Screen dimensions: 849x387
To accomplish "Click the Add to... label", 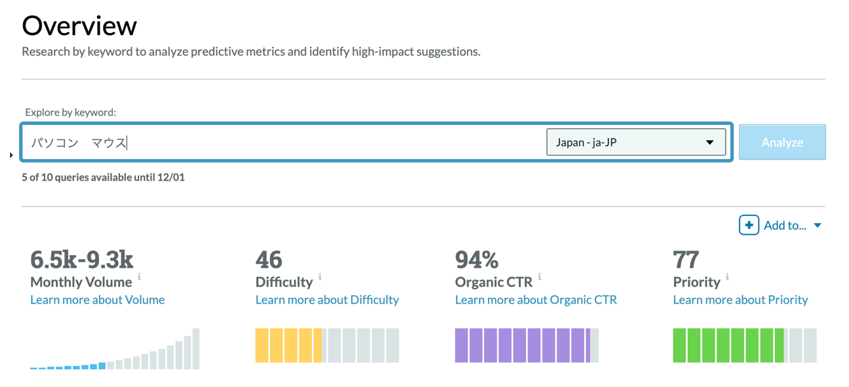I will coord(785,226).
